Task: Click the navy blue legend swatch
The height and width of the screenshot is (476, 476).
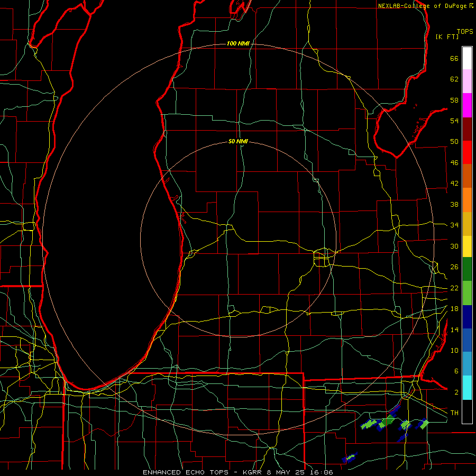Action: [467, 317]
